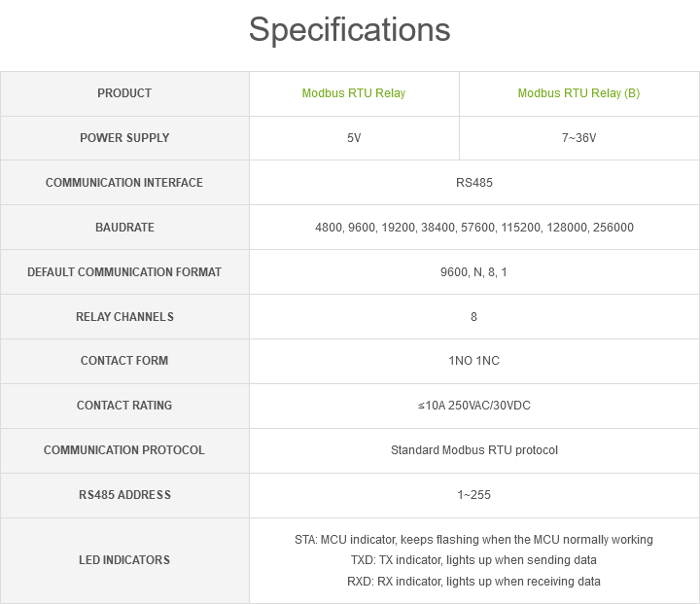Select the 9600, N, 8, 1 value

[473, 272]
